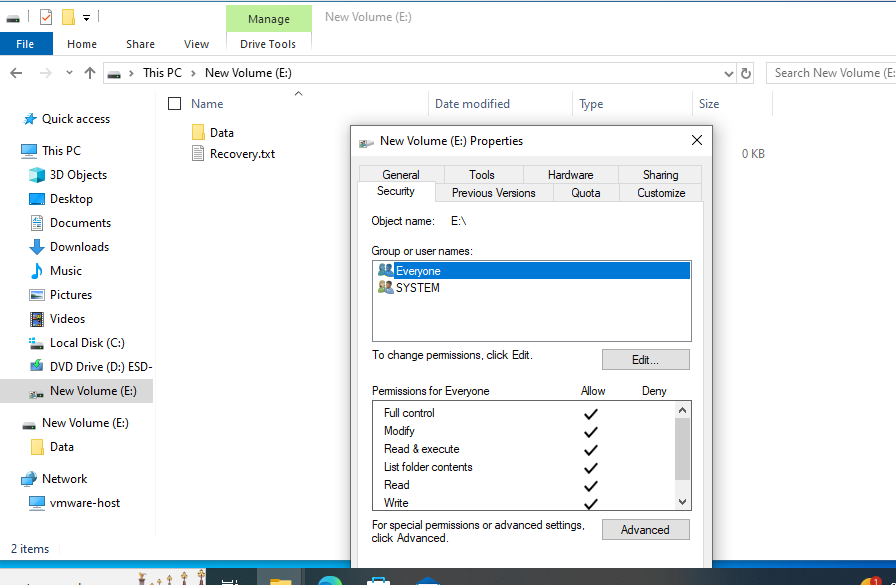
Task: Toggle the select-all checkbox above Name column
Action: click(173, 103)
